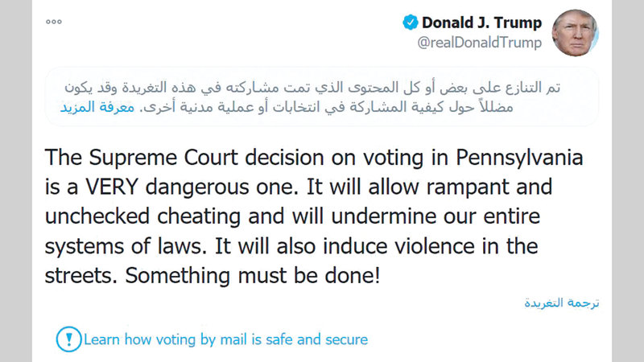
Task: Click the Donald J. Trump display name
Action: click(x=481, y=22)
